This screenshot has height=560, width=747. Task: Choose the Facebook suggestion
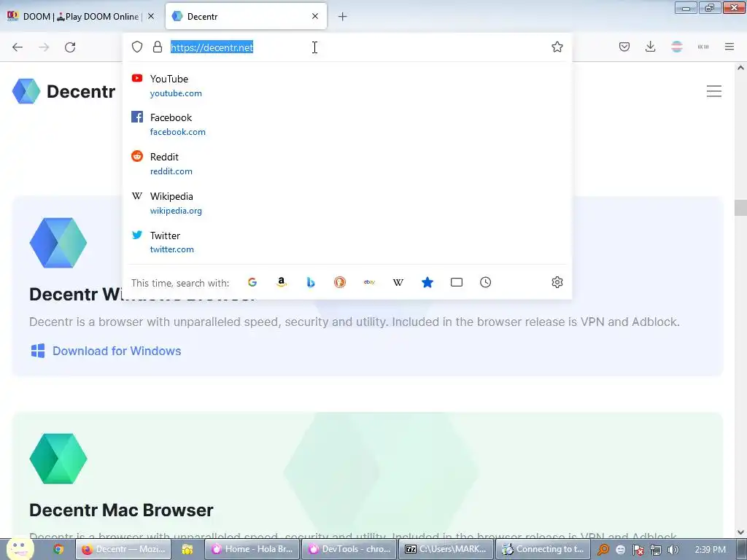tap(347, 124)
